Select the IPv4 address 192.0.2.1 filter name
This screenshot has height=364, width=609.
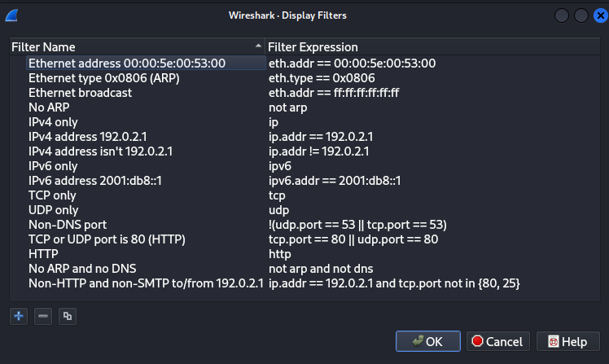[88, 137]
